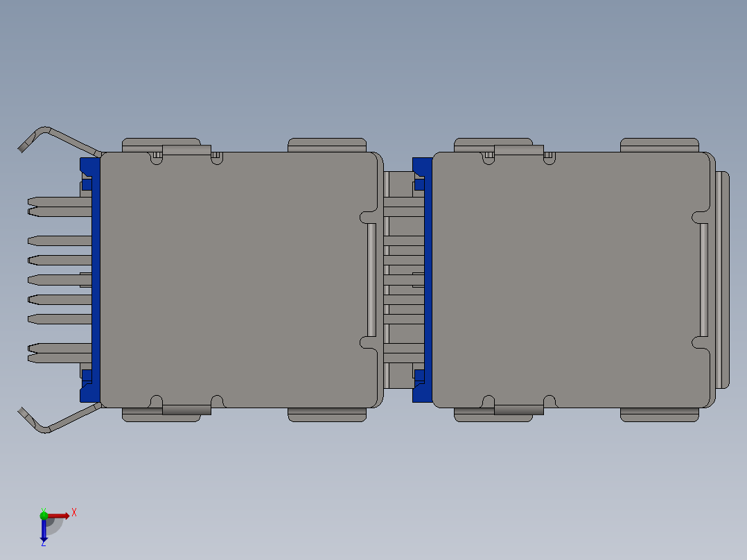Click the green Y axis origin sphere
This screenshot has width=747, height=560.
pos(45,516)
